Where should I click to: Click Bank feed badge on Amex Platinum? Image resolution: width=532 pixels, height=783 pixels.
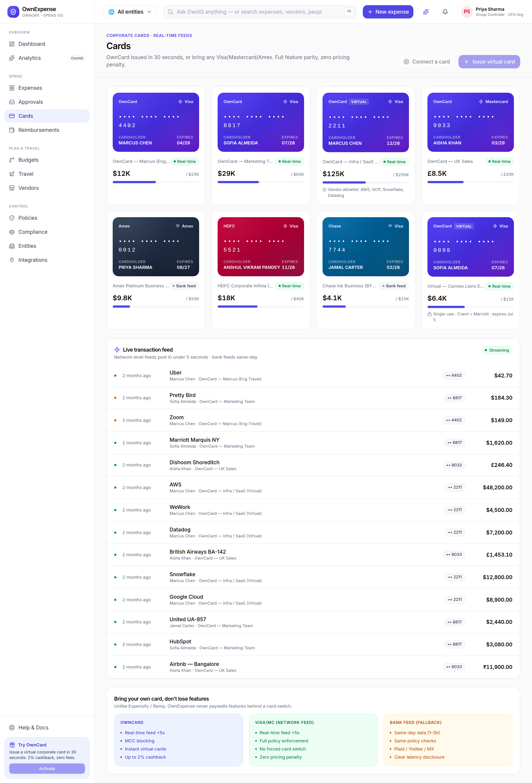click(184, 286)
